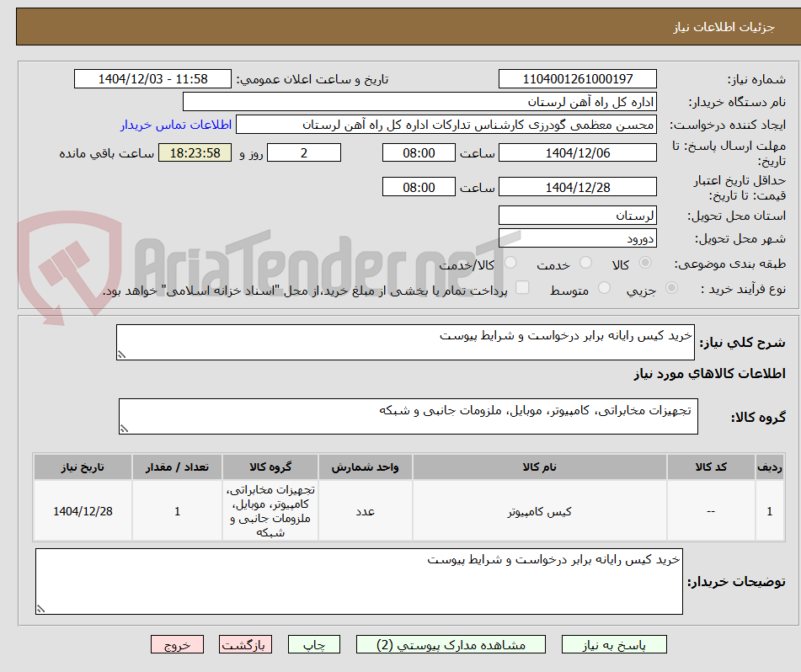Click the خروج exit button
This screenshot has height=672, width=801.
[x=177, y=645]
